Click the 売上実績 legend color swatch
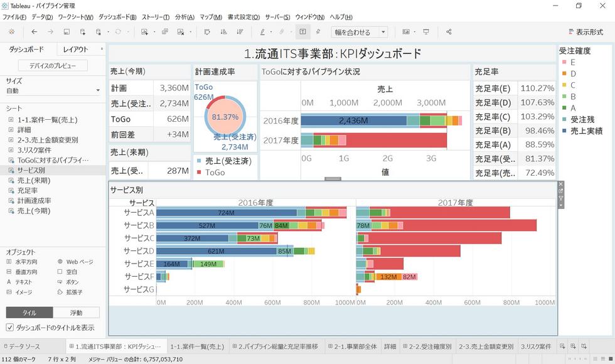This screenshot has height=364, width=615. 564,131
